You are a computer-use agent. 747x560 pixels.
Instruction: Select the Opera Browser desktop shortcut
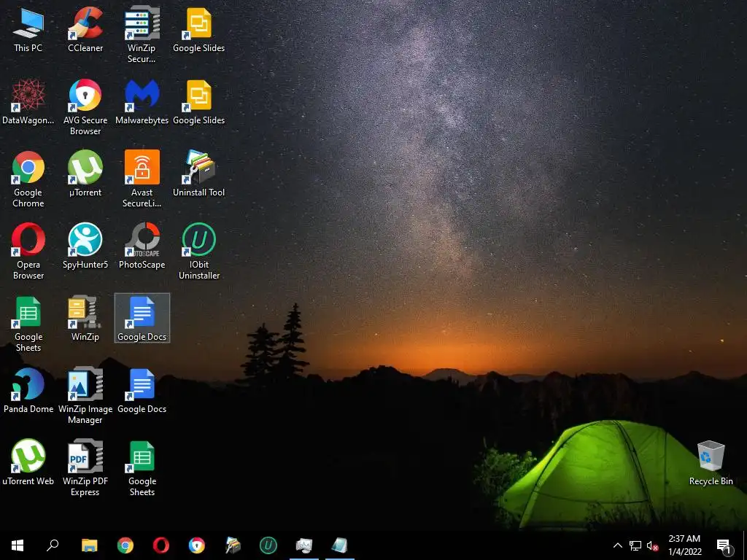(28, 252)
